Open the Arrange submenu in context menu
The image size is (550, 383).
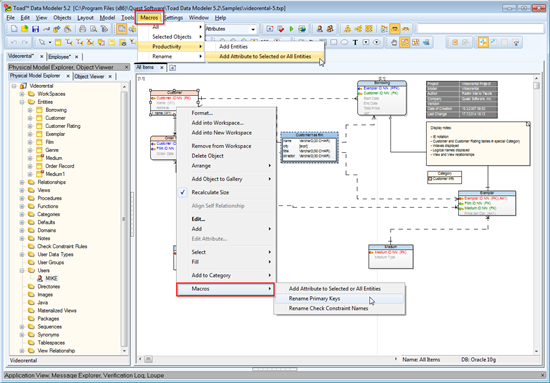(x=226, y=166)
